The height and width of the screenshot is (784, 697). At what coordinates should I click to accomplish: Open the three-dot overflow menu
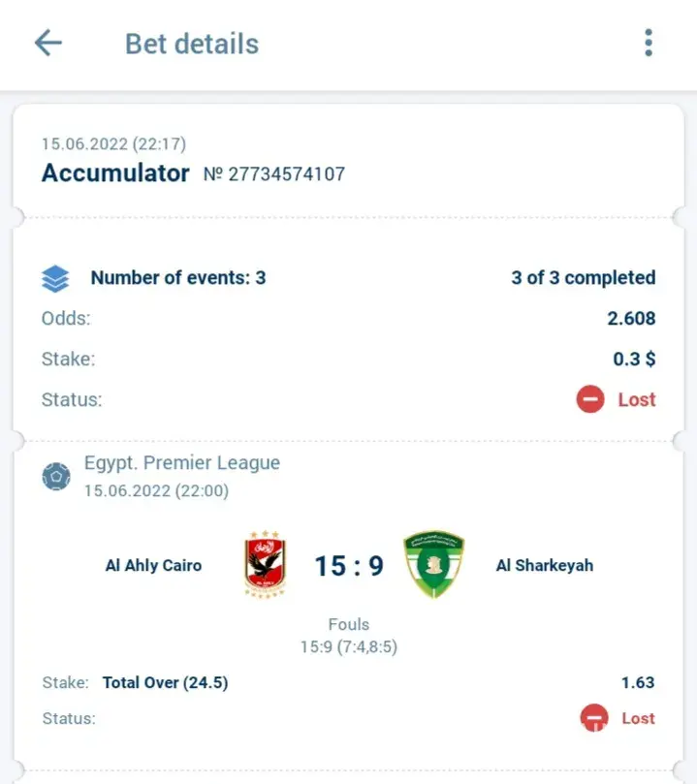tap(649, 43)
